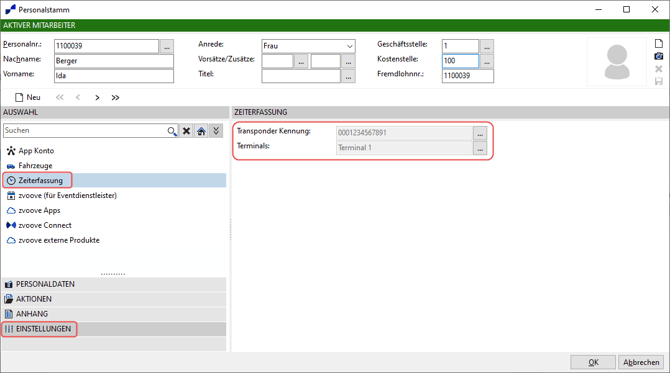Image resolution: width=670 pixels, height=373 pixels.
Task: Click the Vorname field with Ida
Action: (x=114, y=76)
